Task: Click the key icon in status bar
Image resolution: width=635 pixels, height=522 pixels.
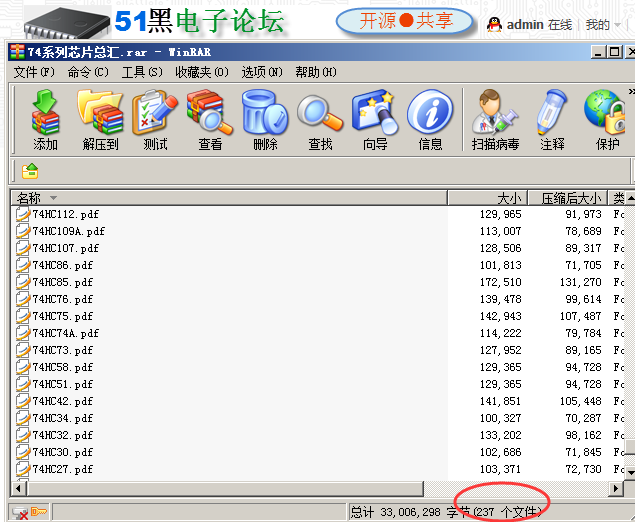Action: pyautogui.click(x=39, y=511)
